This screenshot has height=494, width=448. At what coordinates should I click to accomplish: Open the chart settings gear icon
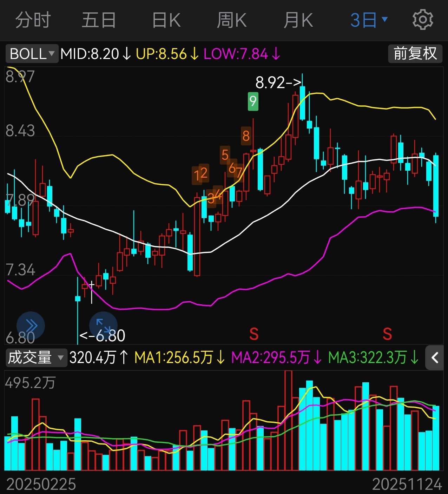(x=423, y=20)
